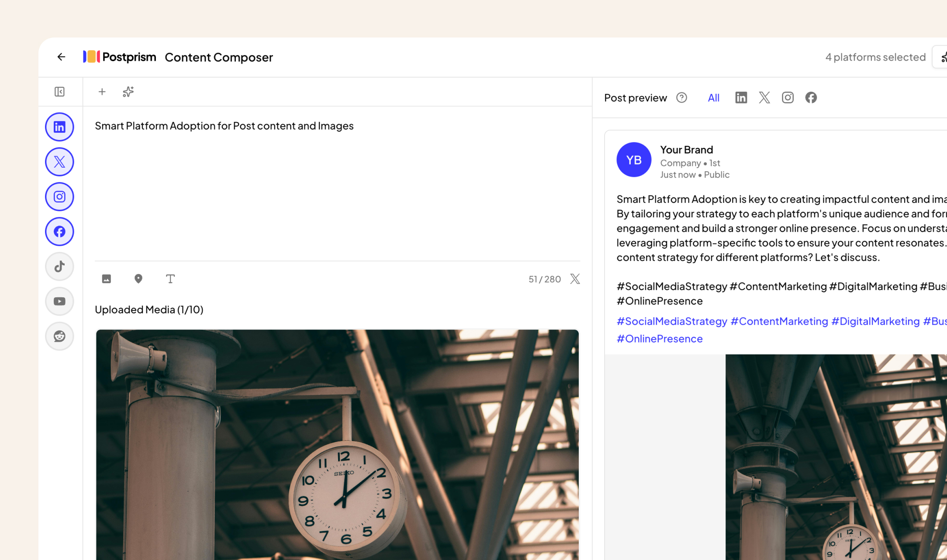
Task: Select the Reddit platform icon in sidebar
Action: click(x=59, y=336)
